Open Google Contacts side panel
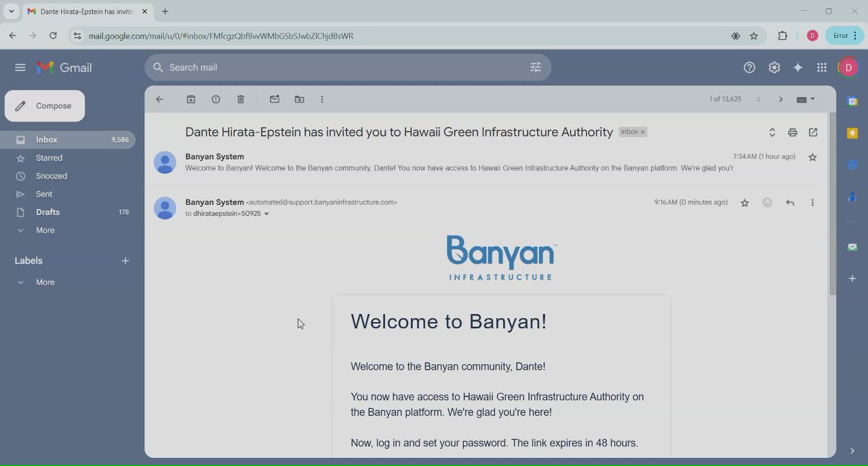 [852, 197]
